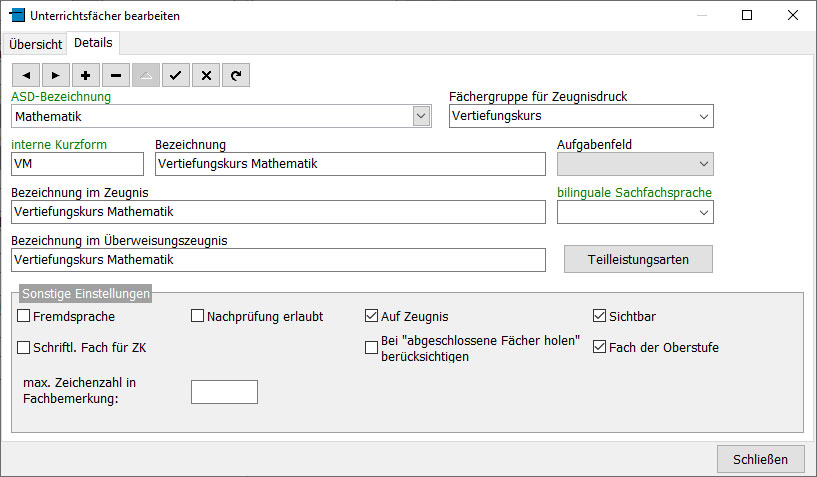The image size is (817, 477).
Task: Click the window icon in title bar
Action: coord(16,16)
